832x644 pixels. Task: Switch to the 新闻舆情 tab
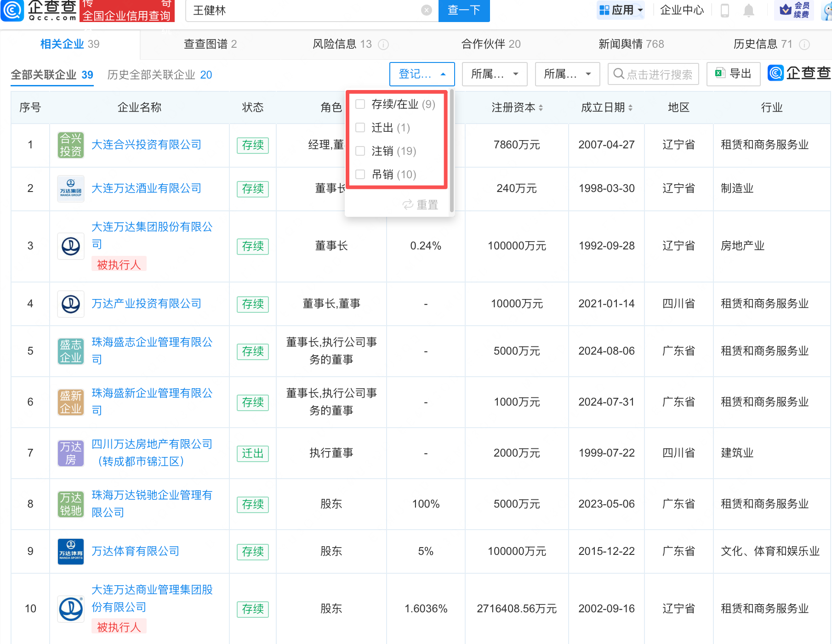631,44
